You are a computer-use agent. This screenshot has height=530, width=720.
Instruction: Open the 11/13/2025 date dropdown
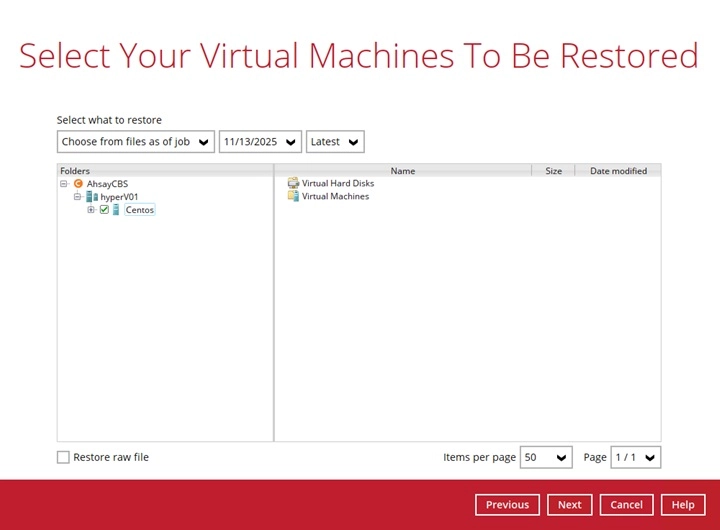point(260,142)
